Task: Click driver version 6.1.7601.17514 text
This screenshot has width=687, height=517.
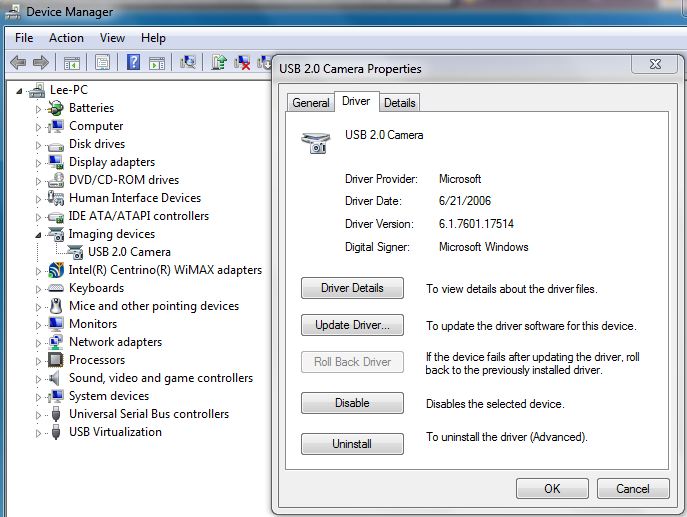Action: [476, 224]
